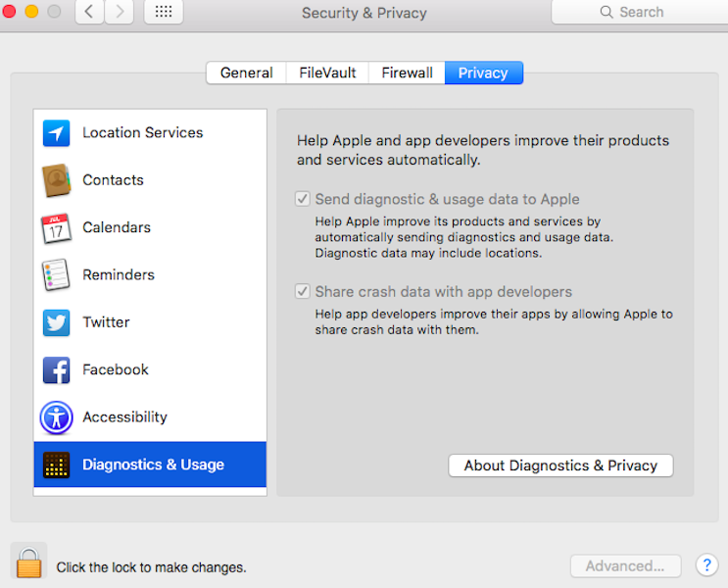The height and width of the screenshot is (588, 728).
Task: Select the Facebook icon in the list
Action: [56, 370]
